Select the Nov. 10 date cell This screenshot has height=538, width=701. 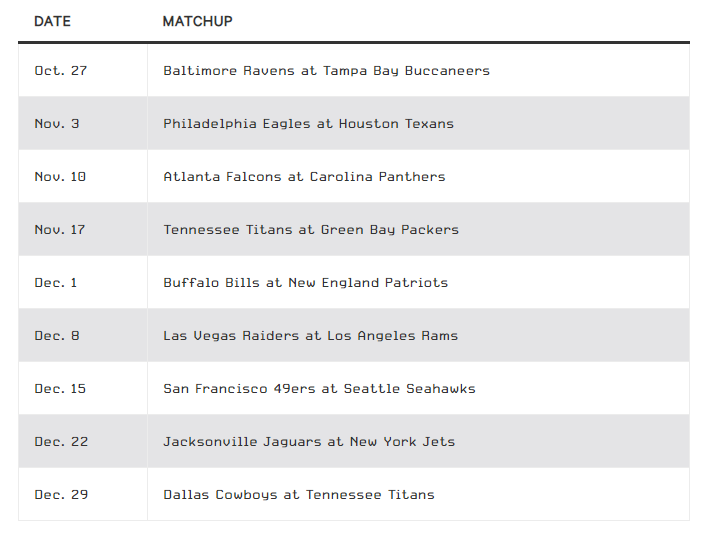pyautogui.click(x=60, y=177)
